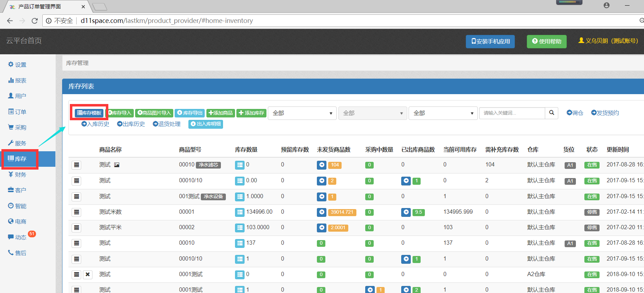Open the 订单 orders sidebar item

(x=17, y=112)
